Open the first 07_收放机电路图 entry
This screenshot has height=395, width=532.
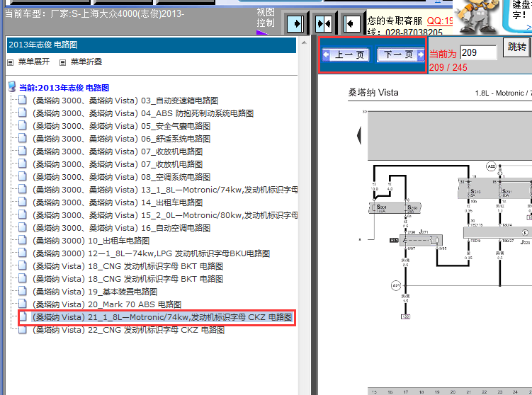point(118,151)
